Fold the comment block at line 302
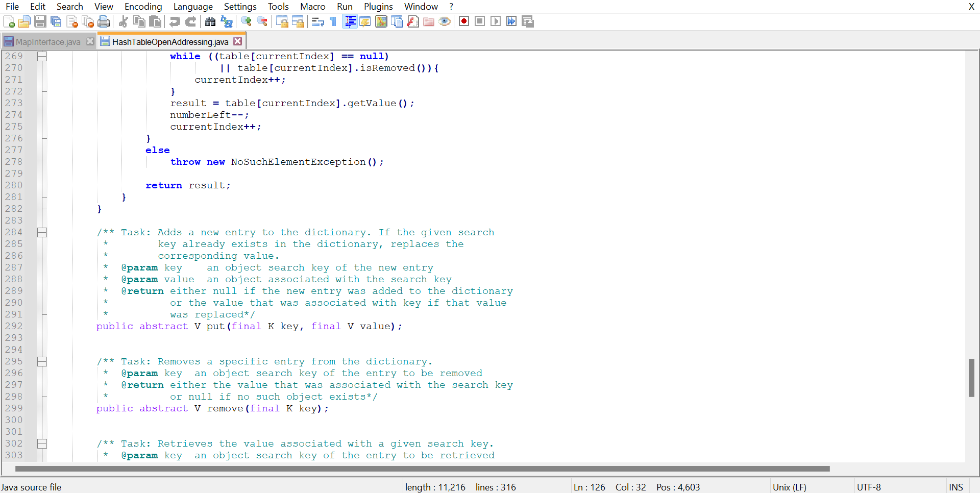Viewport: 980px width, 493px height. point(42,443)
